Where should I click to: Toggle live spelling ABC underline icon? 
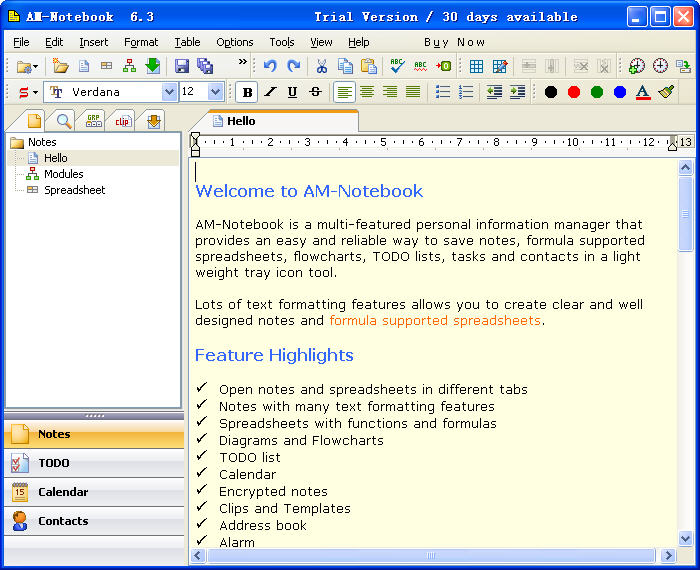(x=420, y=66)
